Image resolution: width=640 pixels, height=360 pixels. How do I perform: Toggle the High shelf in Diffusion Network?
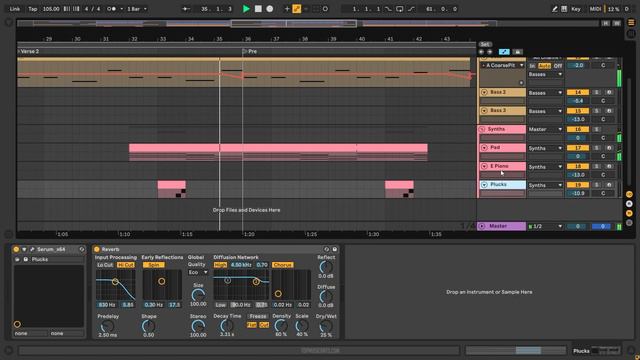coord(220,265)
